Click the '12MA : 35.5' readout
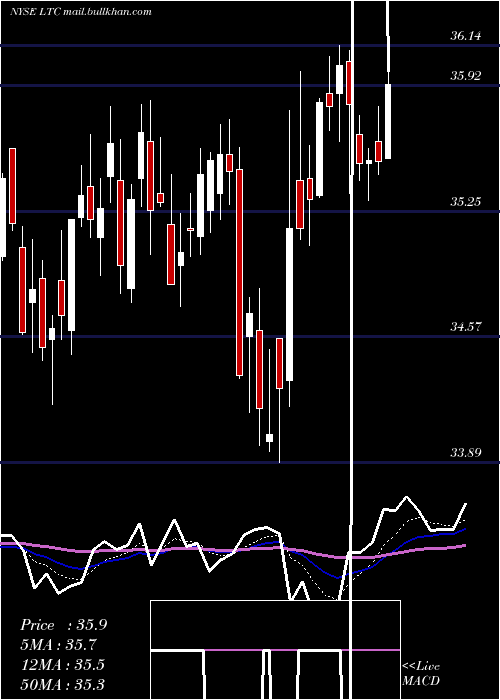Viewport: 500px width, 700px height. tap(62, 664)
